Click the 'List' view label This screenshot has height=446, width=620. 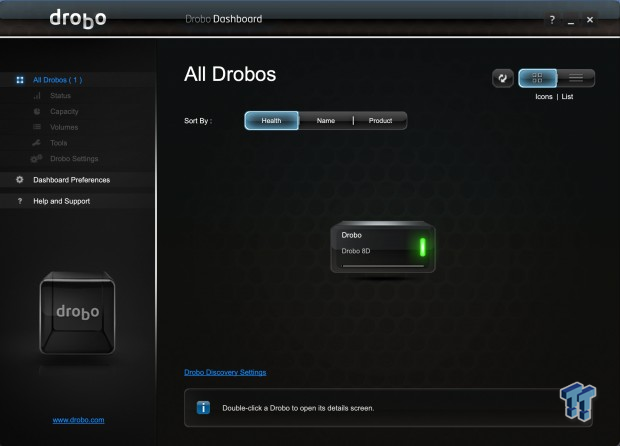(567, 97)
